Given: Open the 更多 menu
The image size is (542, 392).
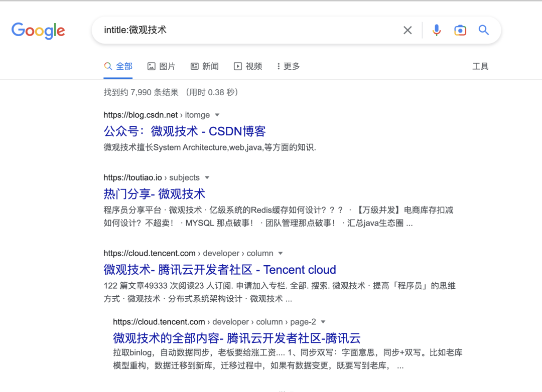Looking at the screenshot, I should click(x=288, y=66).
